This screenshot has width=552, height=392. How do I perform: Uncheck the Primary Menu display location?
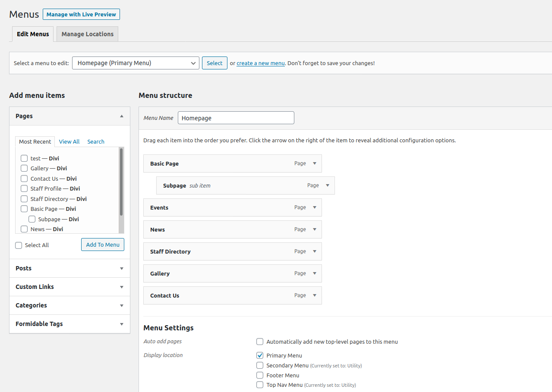point(260,355)
